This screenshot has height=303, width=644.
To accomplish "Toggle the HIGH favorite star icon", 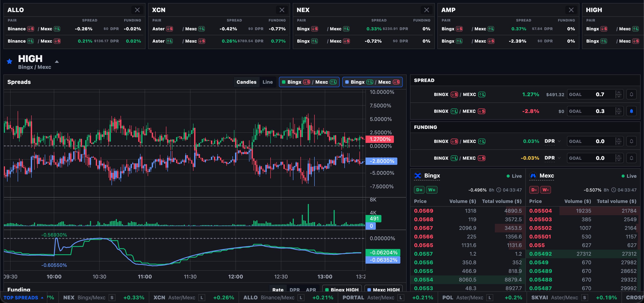I will [x=9, y=61].
